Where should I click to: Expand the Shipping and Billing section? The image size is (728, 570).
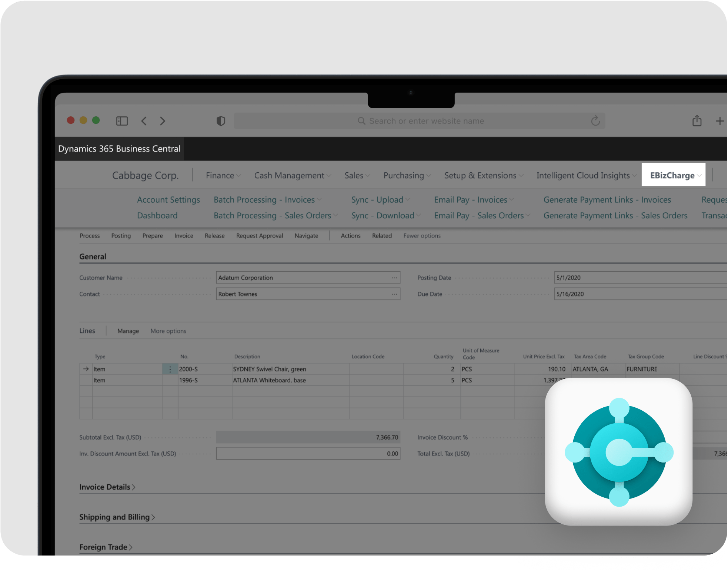[x=117, y=517]
